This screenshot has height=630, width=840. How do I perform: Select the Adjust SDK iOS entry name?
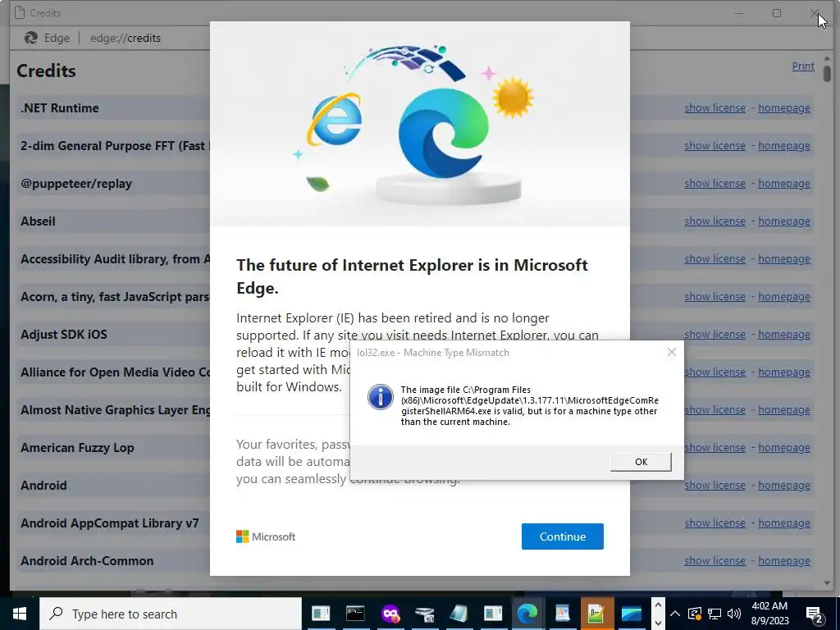(64, 335)
